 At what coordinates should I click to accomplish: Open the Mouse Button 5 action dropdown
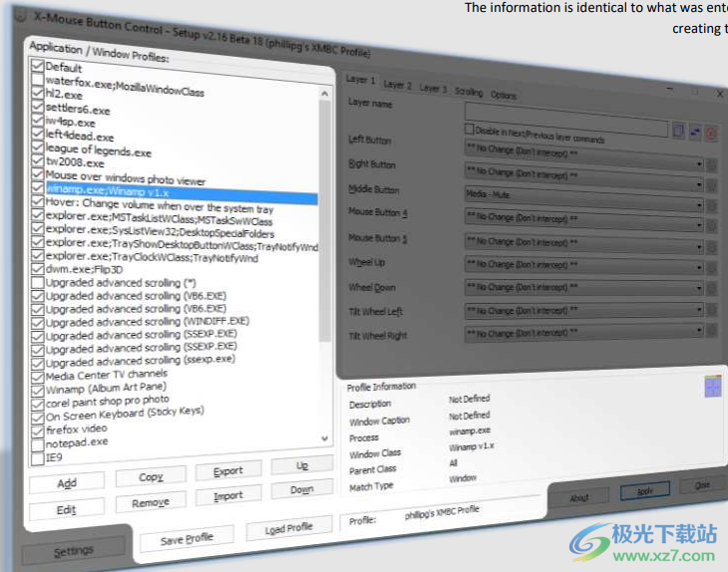(x=584, y=244)
